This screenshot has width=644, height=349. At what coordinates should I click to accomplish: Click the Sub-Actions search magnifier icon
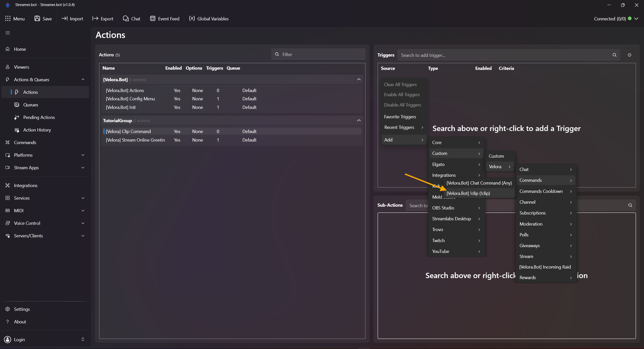630,205
